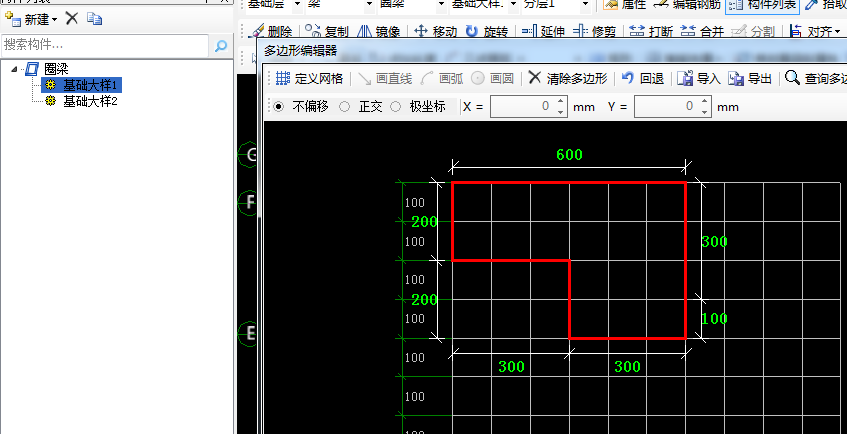Open the 梁 category dropdown

(x=369, y=4)
